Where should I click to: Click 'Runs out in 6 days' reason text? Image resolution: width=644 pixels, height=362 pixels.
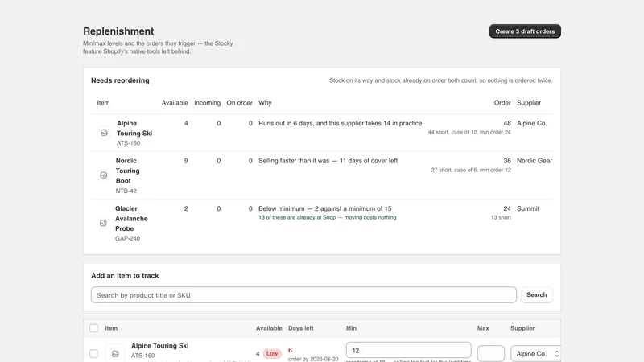[x=340, y=123]
